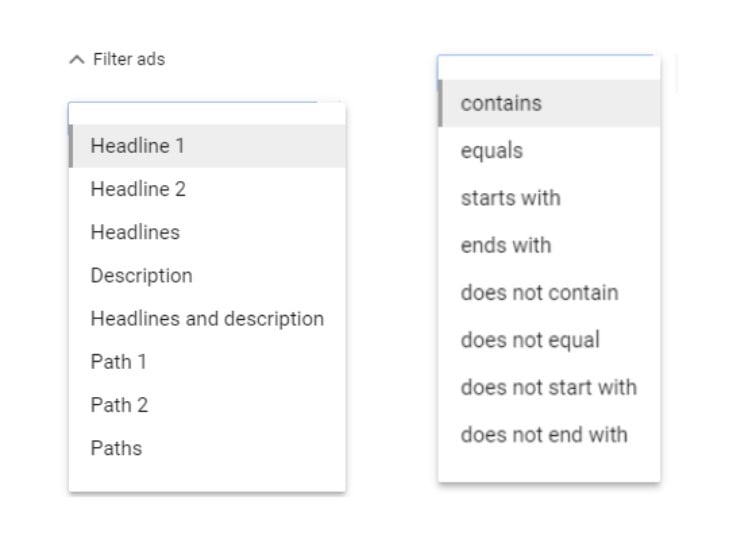Screen dimensions: 735x537
Task: Select Path 1 option
Action: coord(207,362)
